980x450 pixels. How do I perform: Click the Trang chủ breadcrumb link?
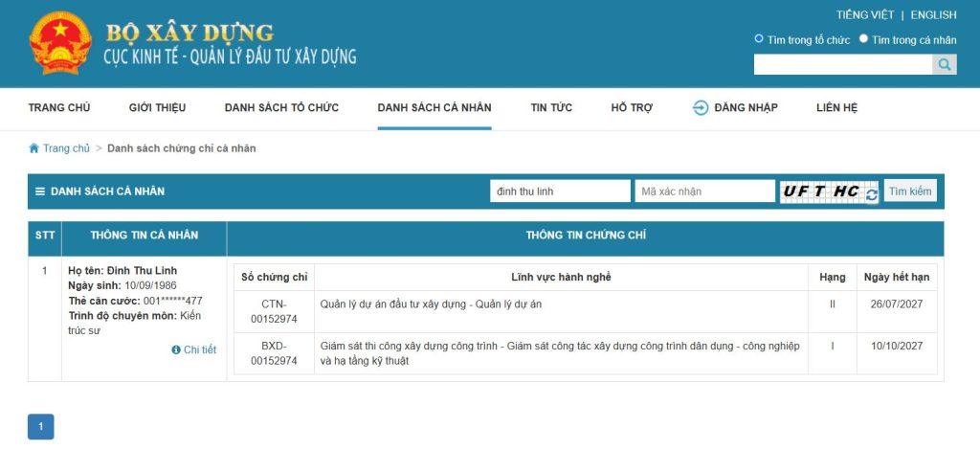66,148
